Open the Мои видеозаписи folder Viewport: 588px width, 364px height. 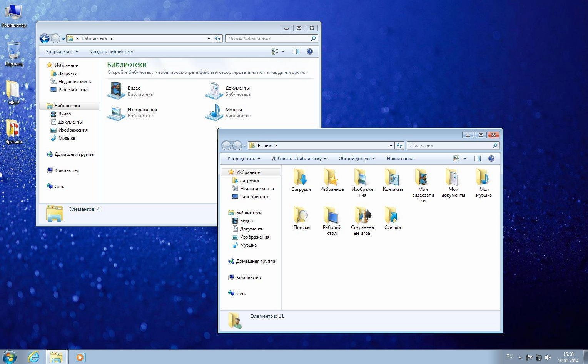point(423,186)
